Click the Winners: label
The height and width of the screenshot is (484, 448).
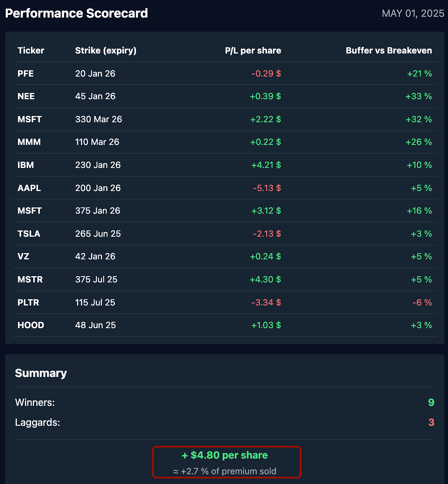[x=35, y=402]
